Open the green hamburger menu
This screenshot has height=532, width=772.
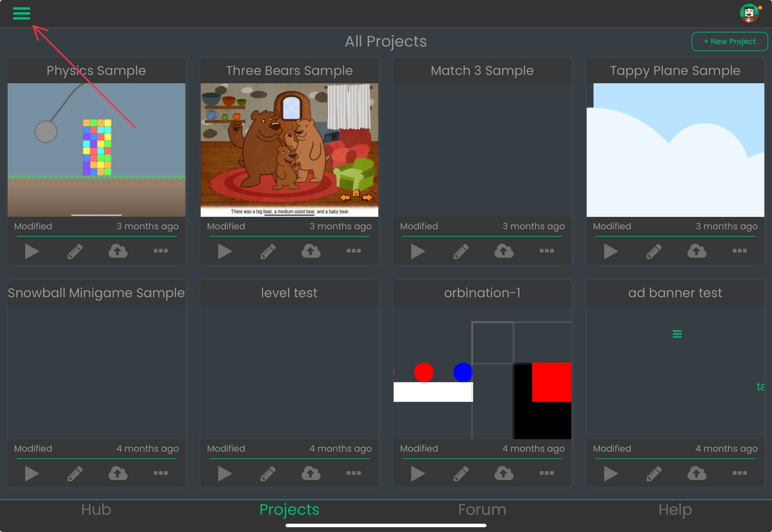click(22, 13)
